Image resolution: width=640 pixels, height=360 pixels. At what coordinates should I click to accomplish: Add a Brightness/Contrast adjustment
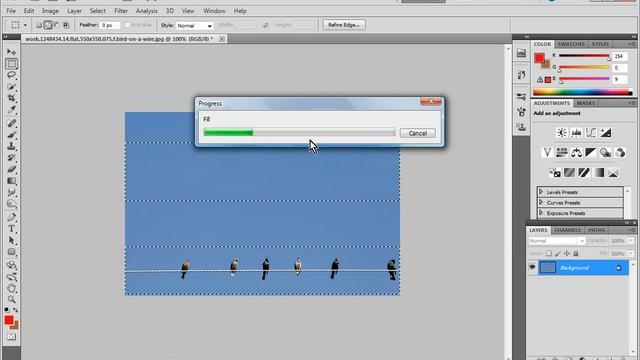pyautogui.click(x=562, y=133)
